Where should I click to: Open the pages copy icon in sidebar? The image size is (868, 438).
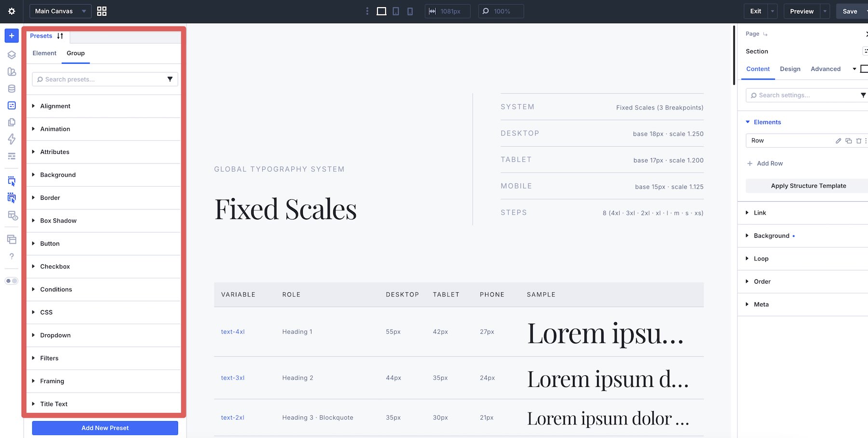tap(12, 123)
